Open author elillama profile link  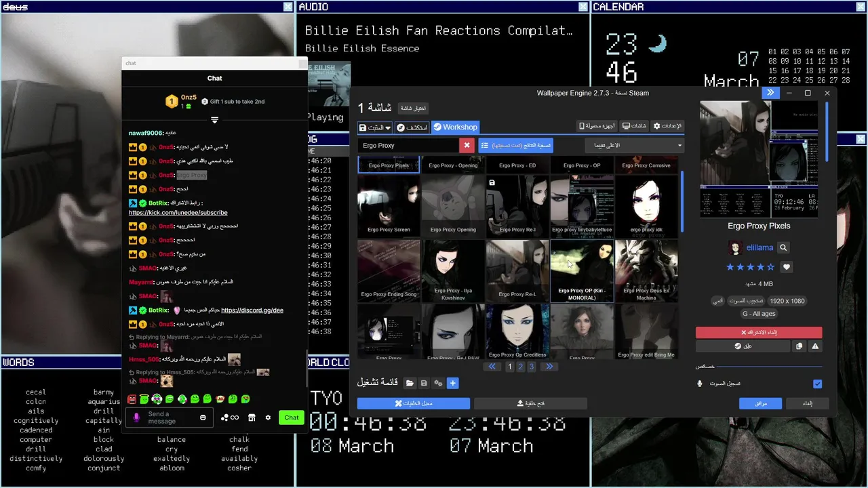pos(759,248)
